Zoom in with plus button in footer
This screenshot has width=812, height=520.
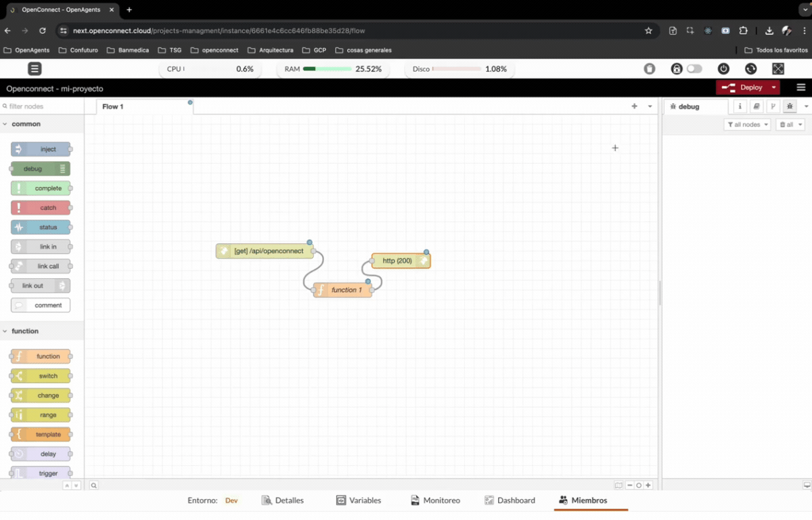click(648, 485)
